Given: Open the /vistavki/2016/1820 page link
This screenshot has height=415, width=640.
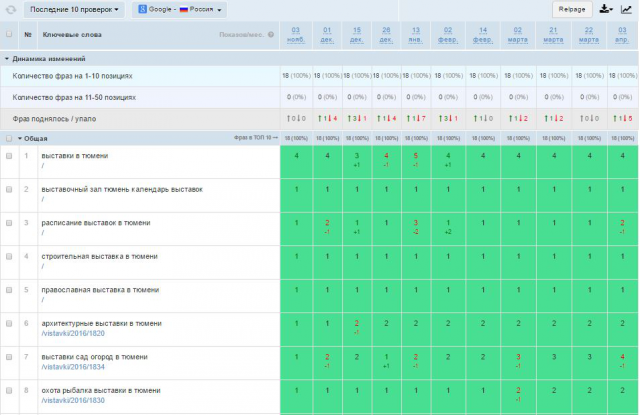Looking at the screenshot, I should tap(73, 333).
